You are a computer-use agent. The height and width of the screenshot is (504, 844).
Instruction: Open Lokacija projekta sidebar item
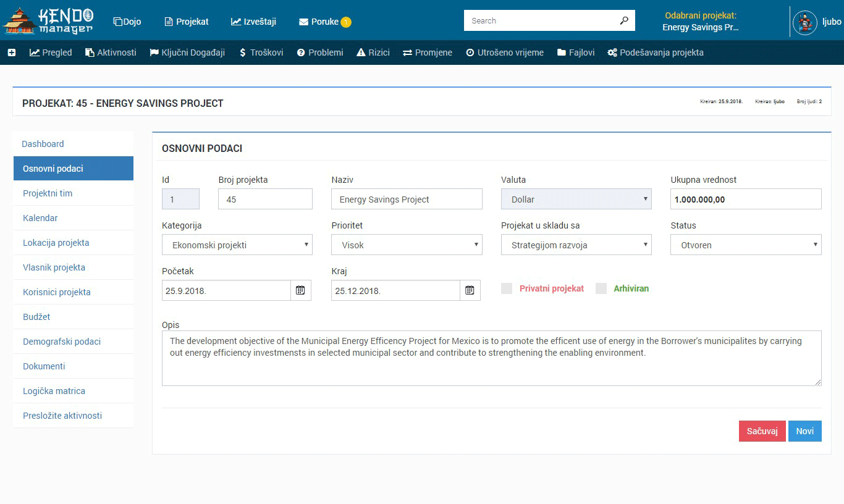(x=74, y=243)
